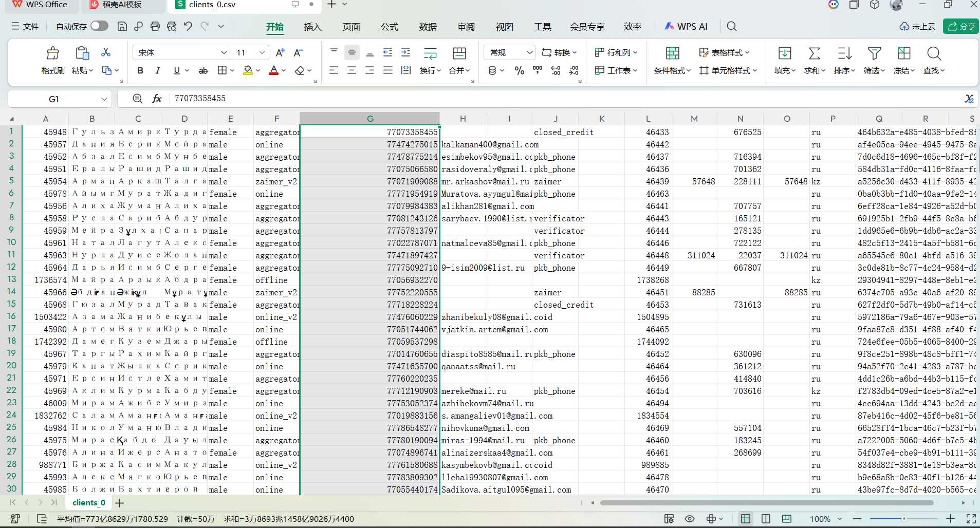Switch to the Insert ribbon tab
This screenshot has height=528, width=980.
coord(312,27)
